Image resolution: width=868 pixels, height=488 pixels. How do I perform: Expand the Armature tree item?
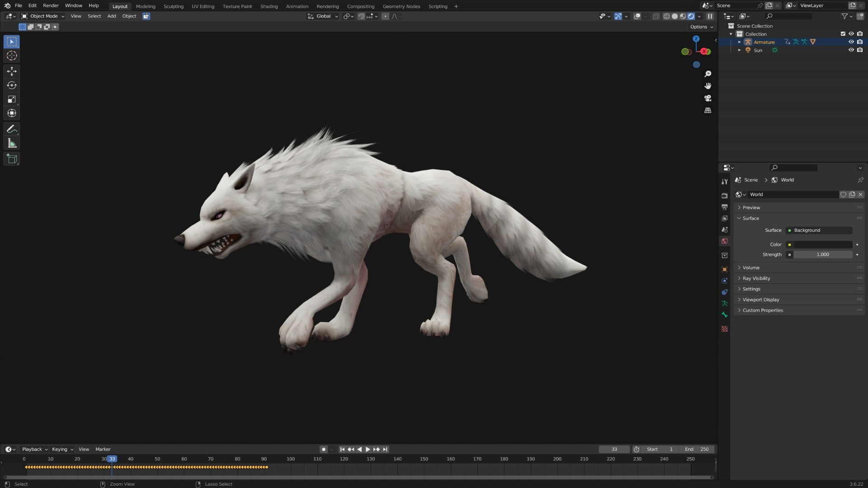click(x=740, y=42)
